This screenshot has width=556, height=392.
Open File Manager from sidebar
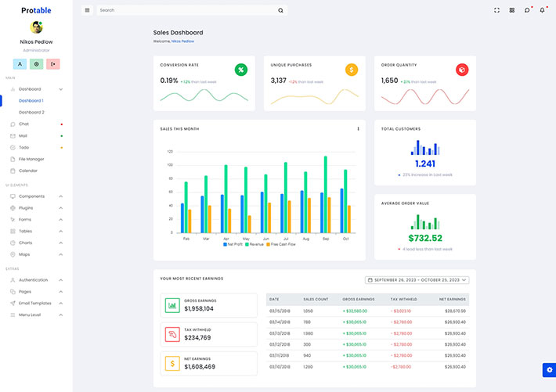(31, 159)
